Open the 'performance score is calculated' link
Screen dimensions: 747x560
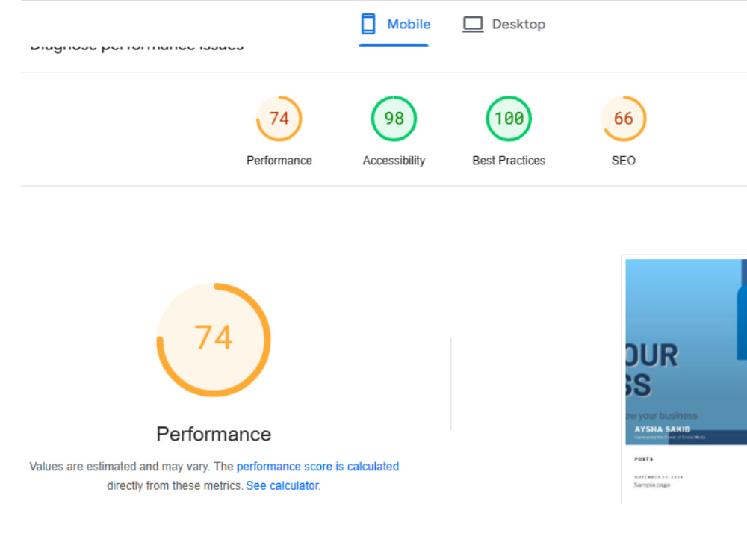pyautogui.click(x=317, y=467)
